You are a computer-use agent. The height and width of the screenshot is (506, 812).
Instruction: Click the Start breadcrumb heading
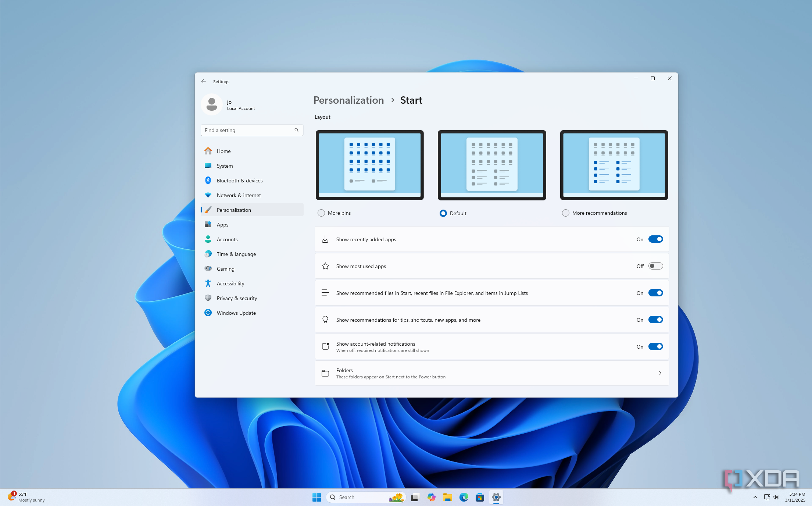(x=411, y=100)
